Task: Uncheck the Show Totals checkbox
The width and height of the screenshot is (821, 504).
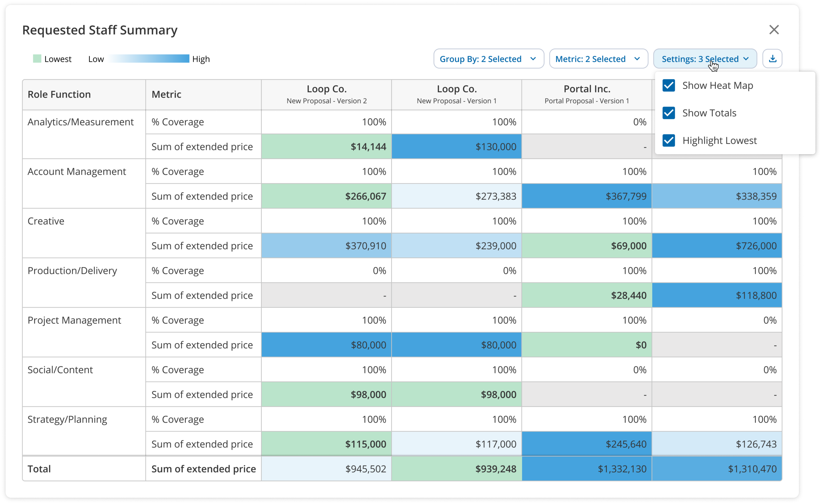Action: coord(669,113)
